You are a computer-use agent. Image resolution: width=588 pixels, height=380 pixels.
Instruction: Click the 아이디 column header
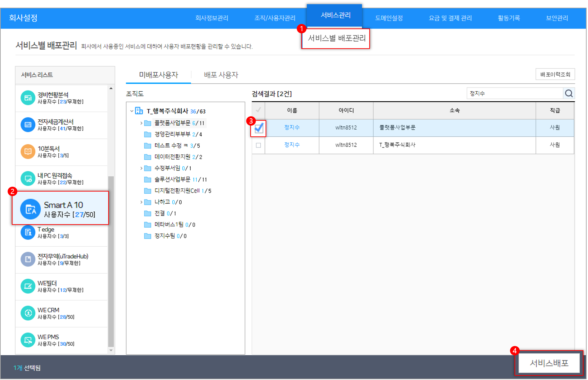tap(346, 110)
